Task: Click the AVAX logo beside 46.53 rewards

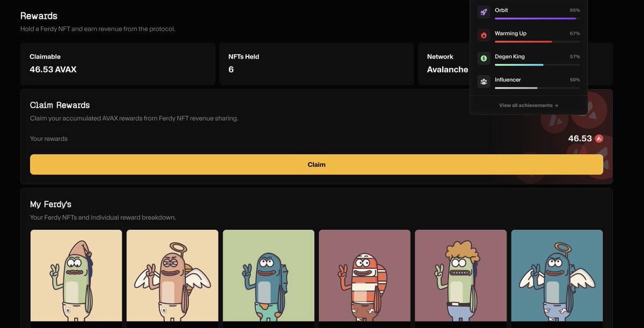Action: [x=599, y=139]
